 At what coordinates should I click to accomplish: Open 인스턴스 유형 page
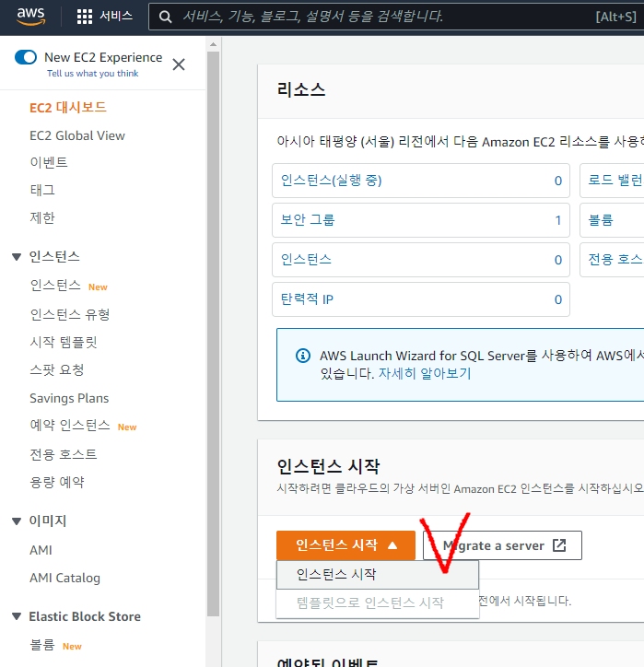(x=70, y=315)
